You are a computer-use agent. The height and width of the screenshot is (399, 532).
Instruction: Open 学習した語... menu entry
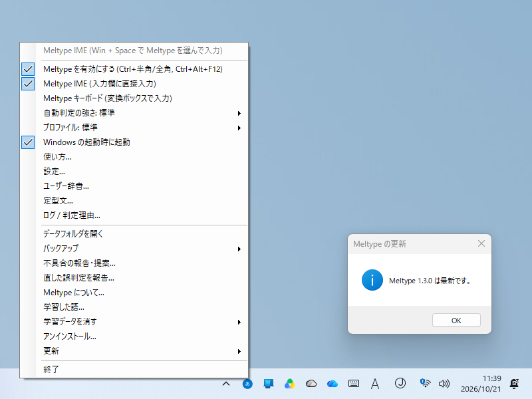click(134, 307)
